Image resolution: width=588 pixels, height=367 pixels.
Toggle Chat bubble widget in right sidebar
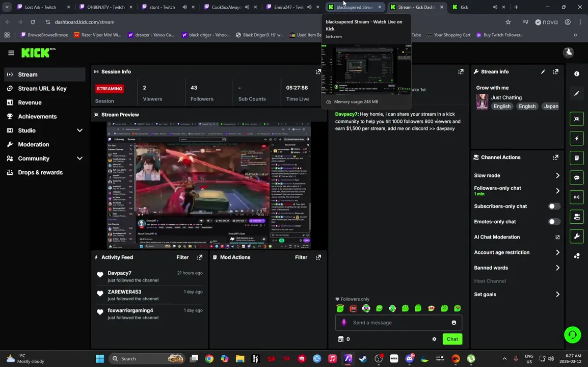pos(577,177)
